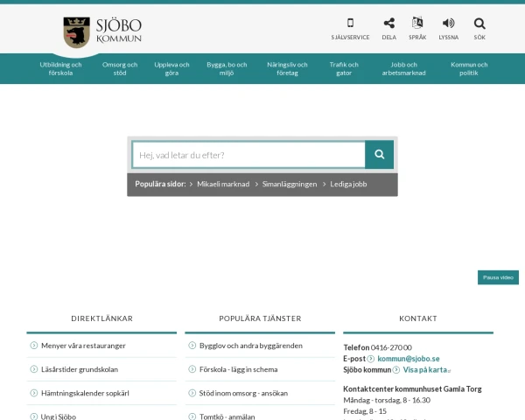Click the search field 'Hej, vad letar du efter?'
525x420 pixels.
click(248, 155)
